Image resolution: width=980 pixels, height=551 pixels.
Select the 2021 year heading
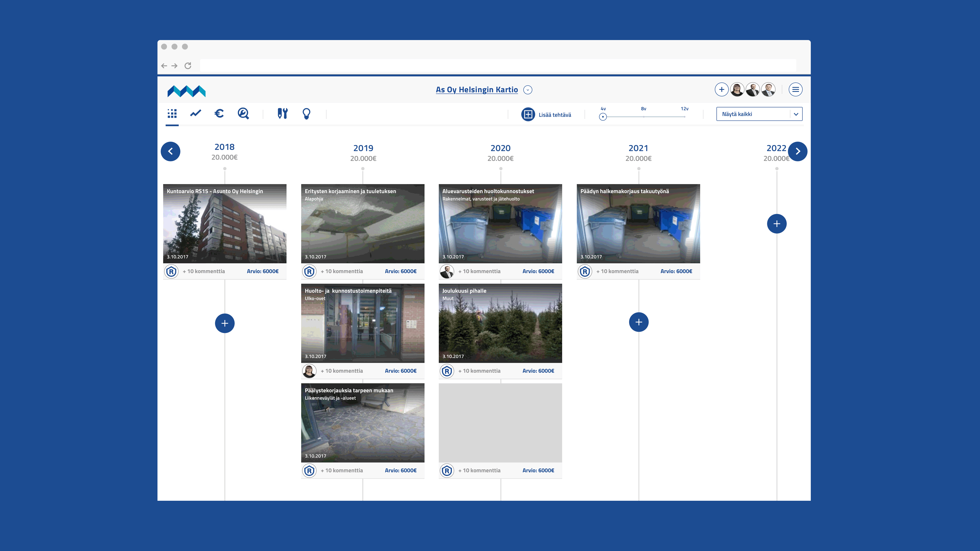tap(638, 148)
